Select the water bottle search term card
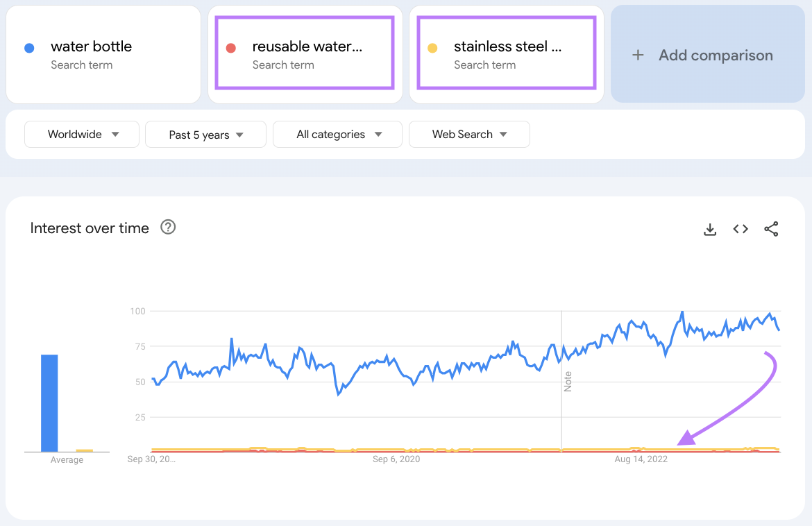812x526 pixels. pos(103,54)
